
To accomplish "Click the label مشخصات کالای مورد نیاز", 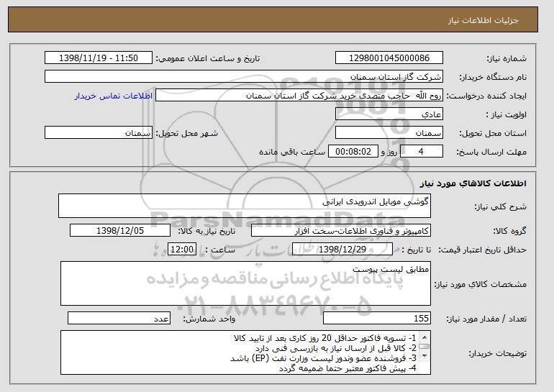I will click(480, 284).
